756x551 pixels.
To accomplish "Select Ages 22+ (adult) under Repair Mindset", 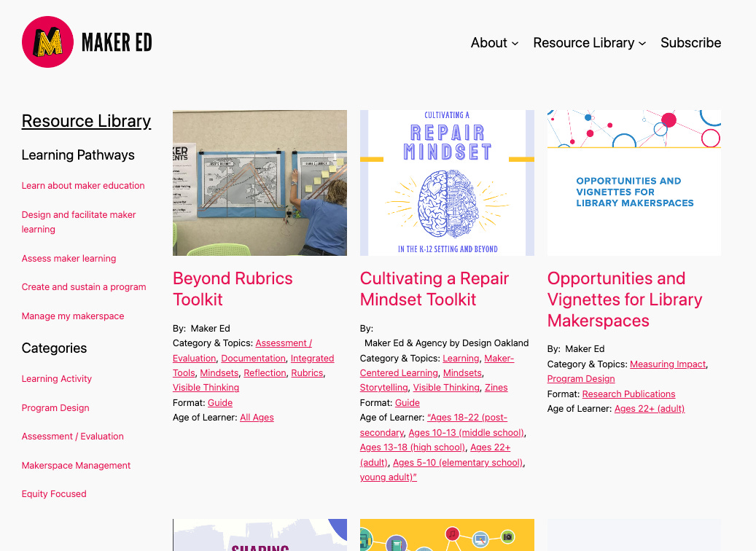I will coord(435,455).
